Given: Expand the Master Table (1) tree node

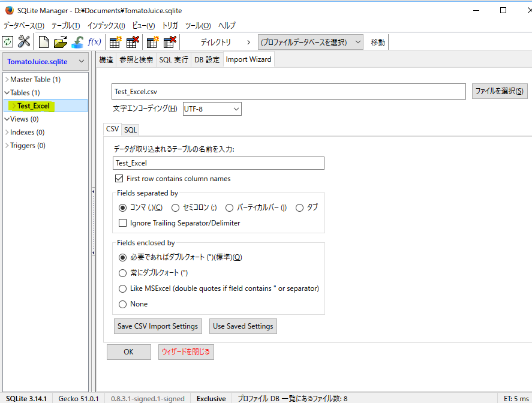Looking at the screenshot, I should 7,79.
